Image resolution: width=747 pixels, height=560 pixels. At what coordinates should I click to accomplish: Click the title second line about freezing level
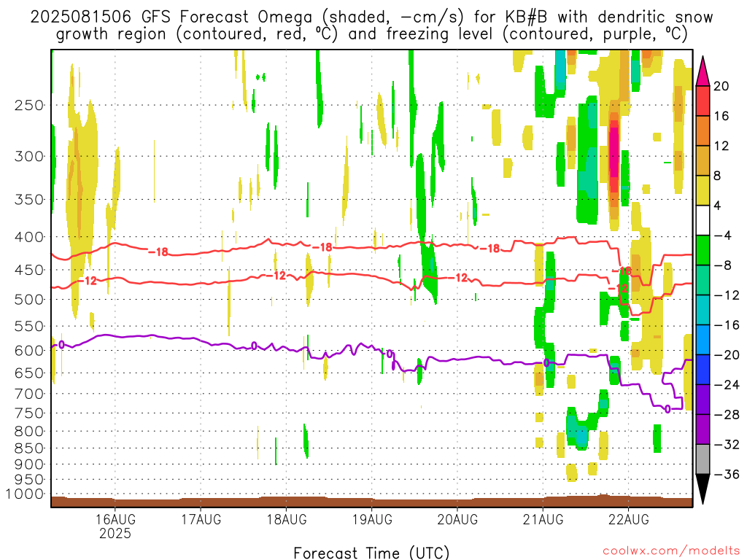[371, 34]
